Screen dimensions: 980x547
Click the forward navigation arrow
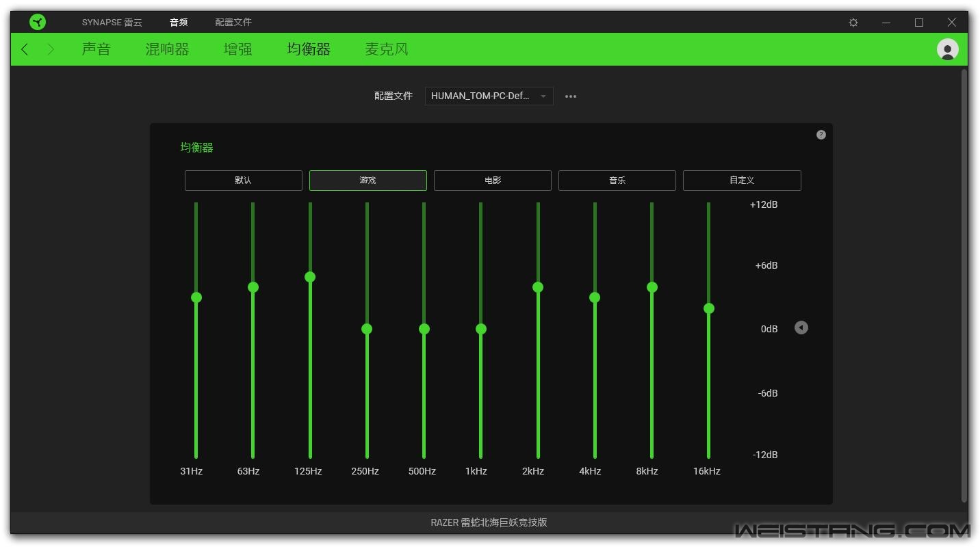pos(51,49)
